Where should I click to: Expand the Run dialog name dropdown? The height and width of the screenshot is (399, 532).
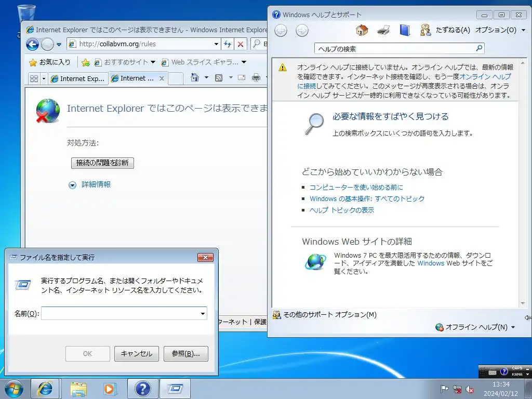point(203,313)
